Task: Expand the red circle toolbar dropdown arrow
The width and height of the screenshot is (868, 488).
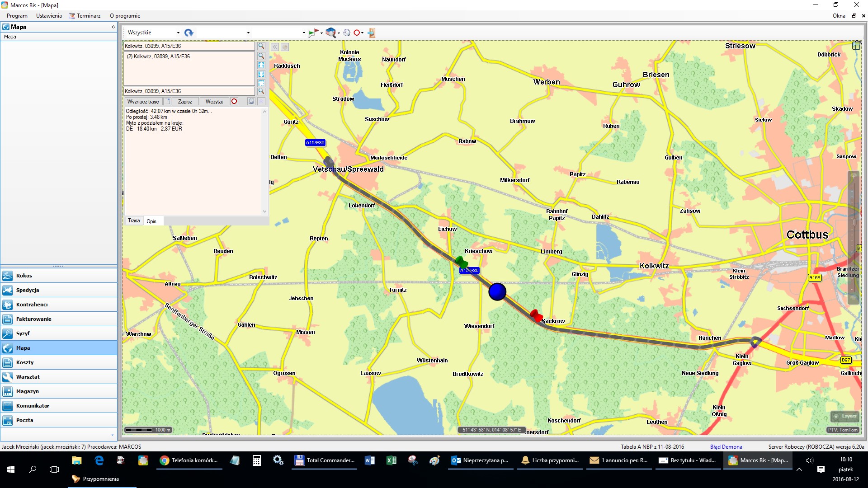Action: 363,33
